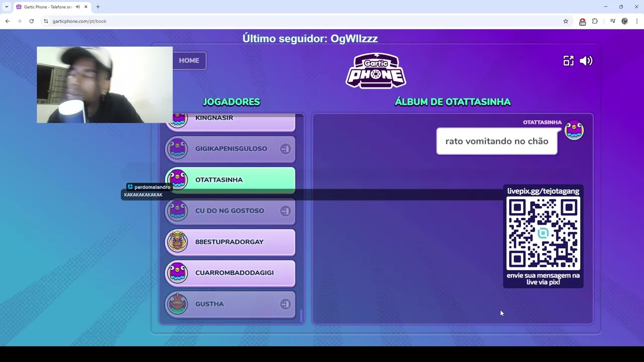
Task: Click the streamer webcam overlay
Action: [105, 85]
